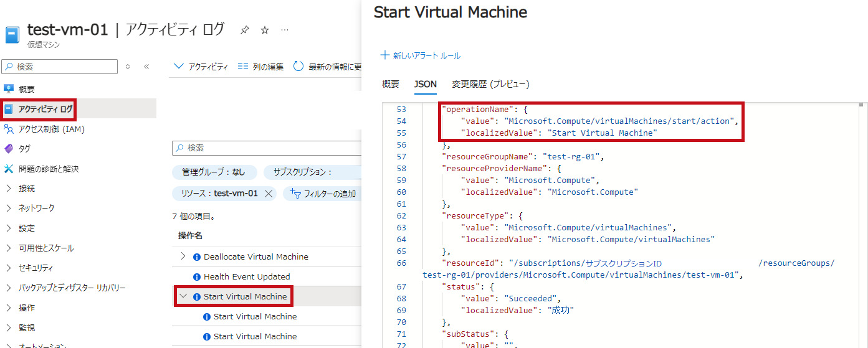Image resolution: width=868 pixels, height=348 pixels.
Task: Click the 操作名 column header
Action: pyautogui.click(x=190, y=235)
